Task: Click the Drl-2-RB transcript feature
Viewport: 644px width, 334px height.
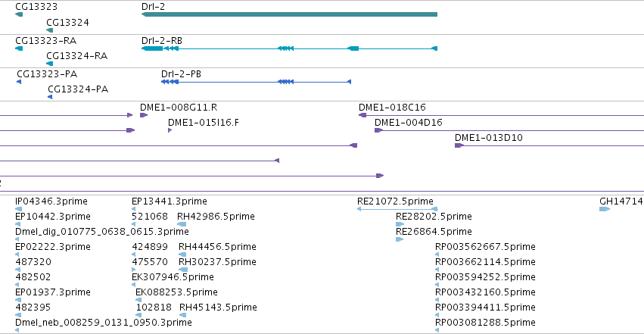Action: (289, 48)
